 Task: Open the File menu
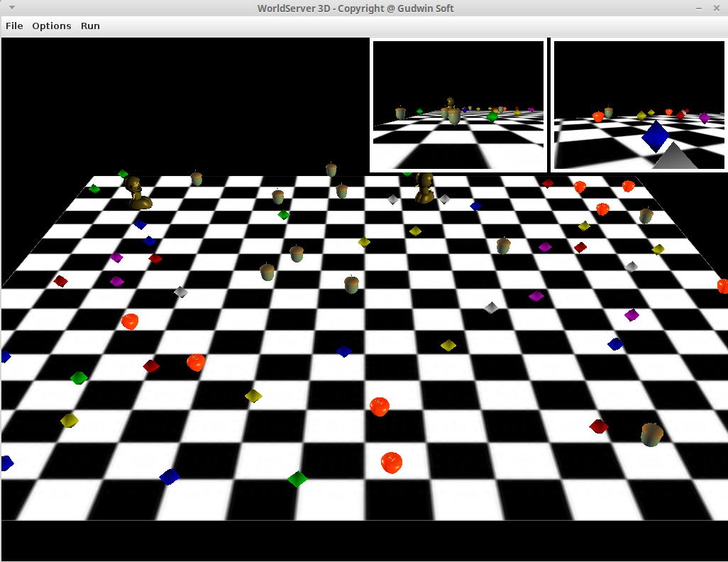(14, 26)
